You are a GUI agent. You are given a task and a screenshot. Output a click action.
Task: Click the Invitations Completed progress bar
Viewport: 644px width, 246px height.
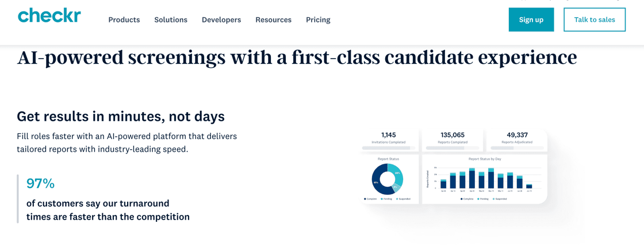click(389, 148)
